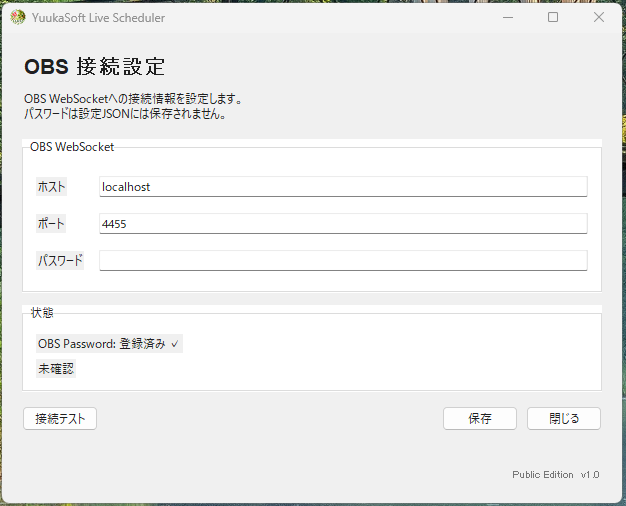
Task: Click the ホスト label
Action: [x=52, y=187]
